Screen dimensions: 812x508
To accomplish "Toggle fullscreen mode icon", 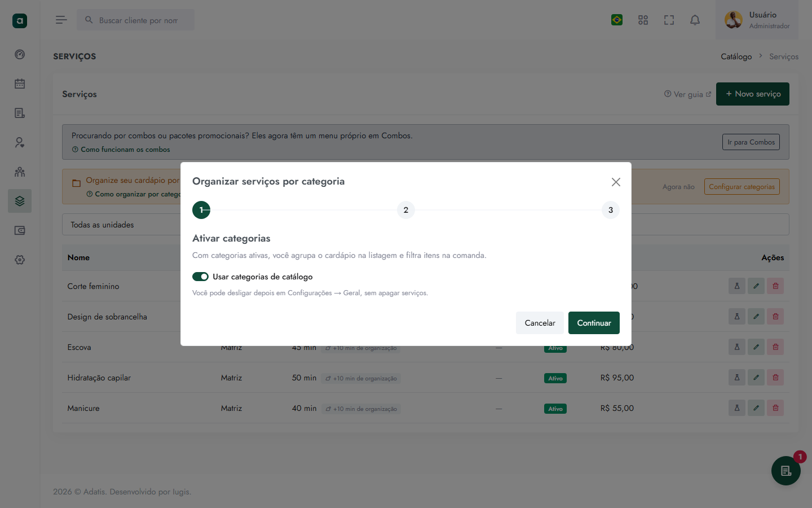I will [669, 20].
